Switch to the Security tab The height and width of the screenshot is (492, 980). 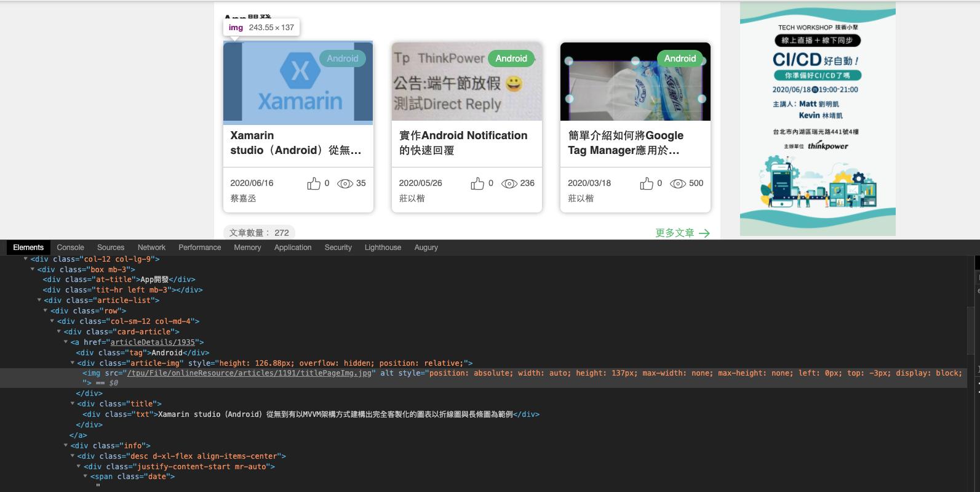[338, 248]
